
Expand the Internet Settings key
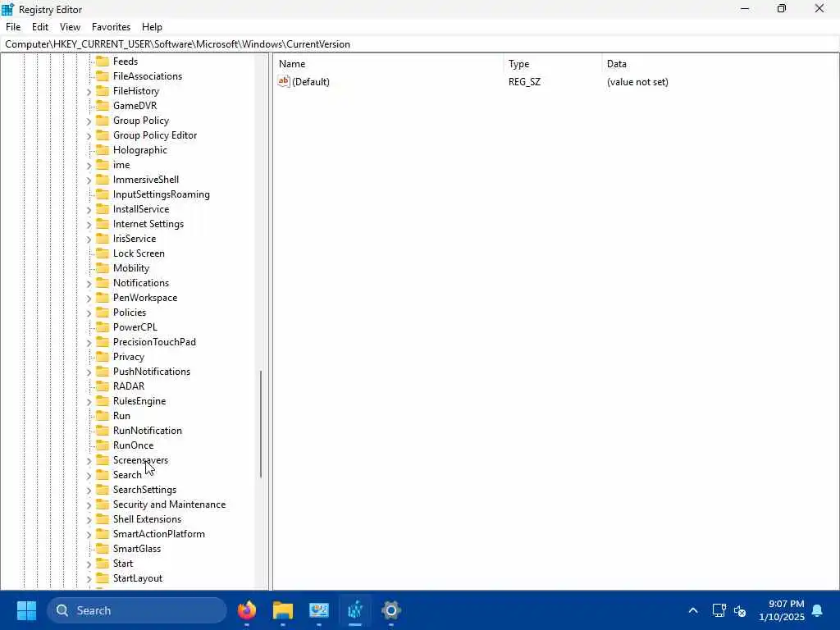pyautogui.click(x=89, y=225)
